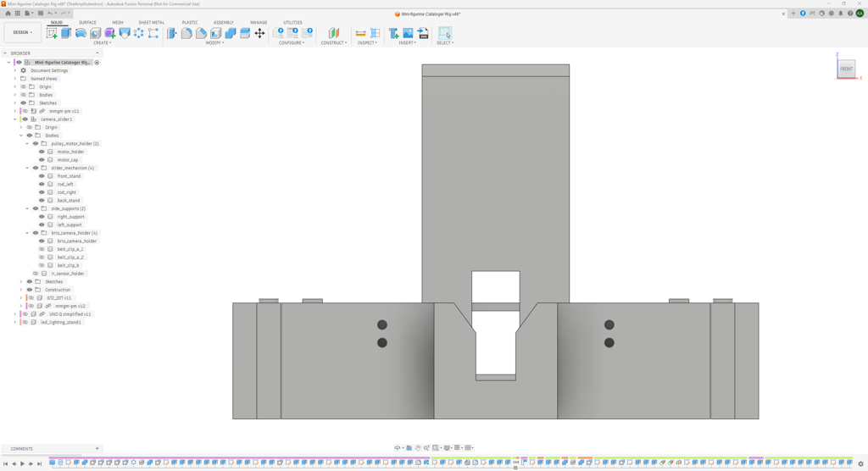
Task: Select the Insert SVG icon
Action: [423, 33]
